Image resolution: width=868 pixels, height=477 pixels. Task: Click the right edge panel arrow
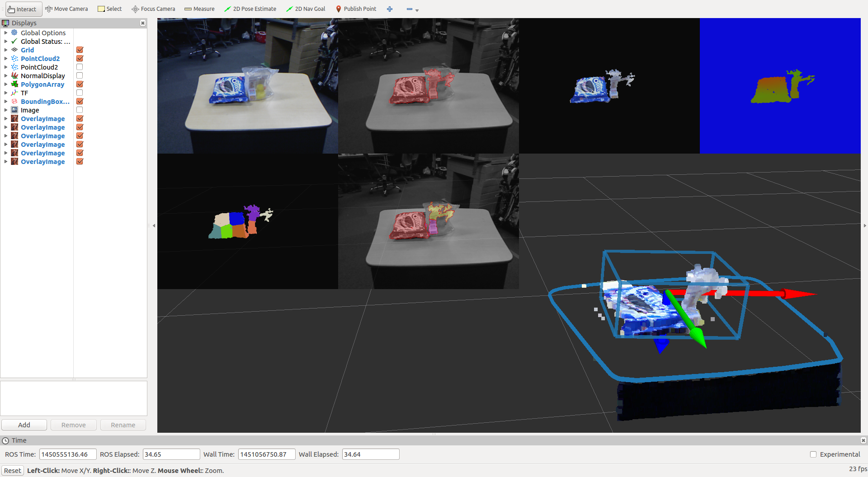(864, 225)
